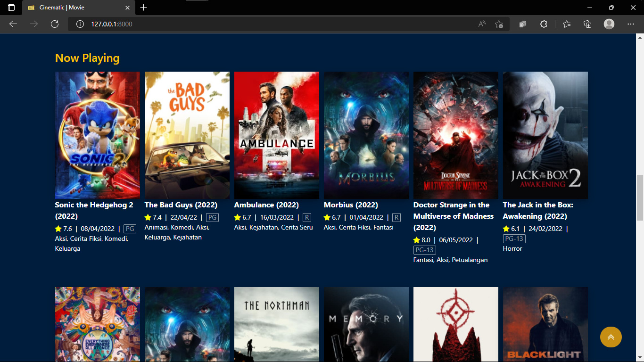Click the page vertical scrollbar thumb
The width and height of the screenshot is (644, 362).
(x=640, y=197)
